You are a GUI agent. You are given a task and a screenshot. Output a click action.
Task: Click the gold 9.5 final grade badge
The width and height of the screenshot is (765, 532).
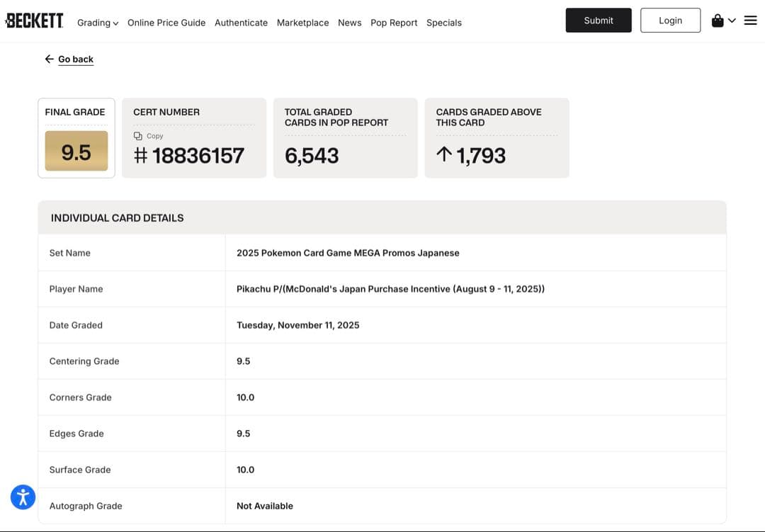point(76,151)
